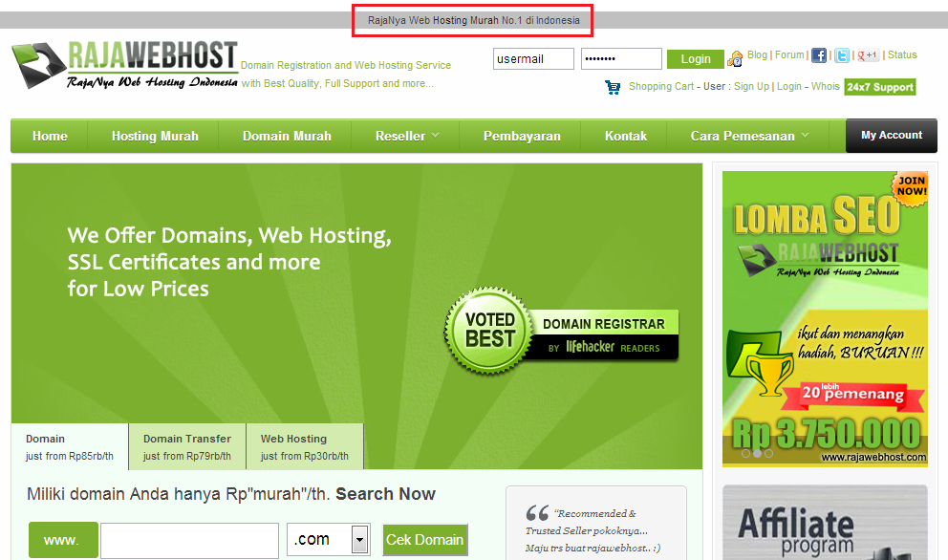Open the Pembayaran menu item

[x=522, y=136]
